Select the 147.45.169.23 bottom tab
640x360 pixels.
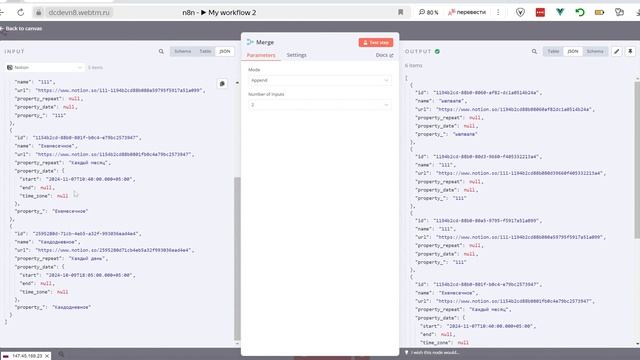26,356
